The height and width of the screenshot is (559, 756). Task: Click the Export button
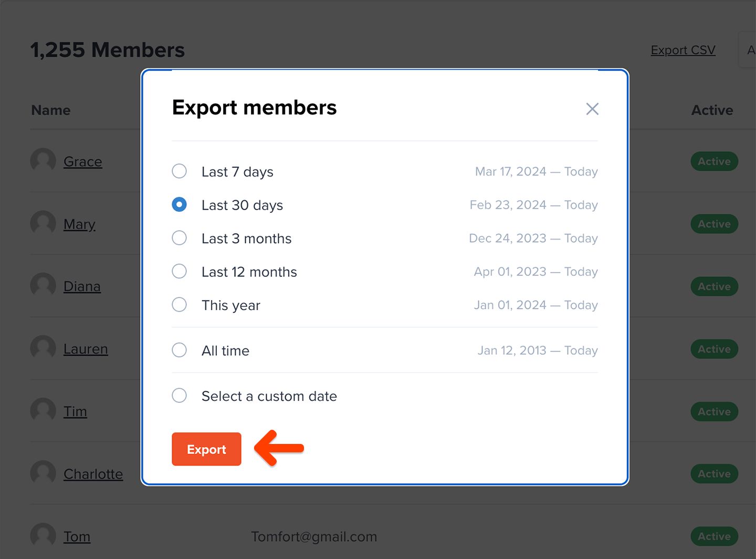(x=206, y=449)
